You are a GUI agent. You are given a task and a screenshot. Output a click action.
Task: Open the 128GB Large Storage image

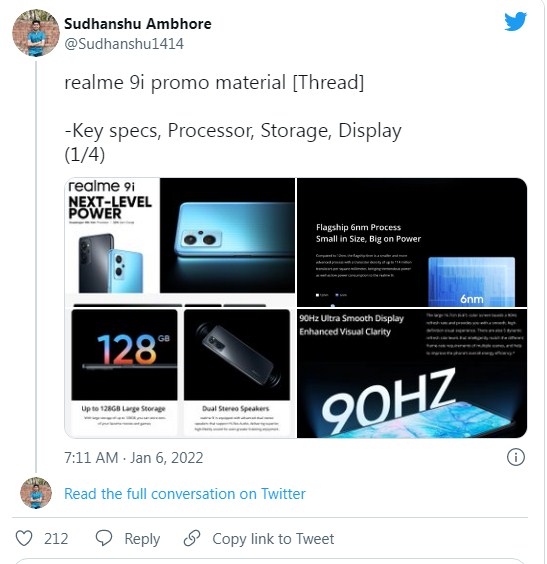click(x=124, y=372)
